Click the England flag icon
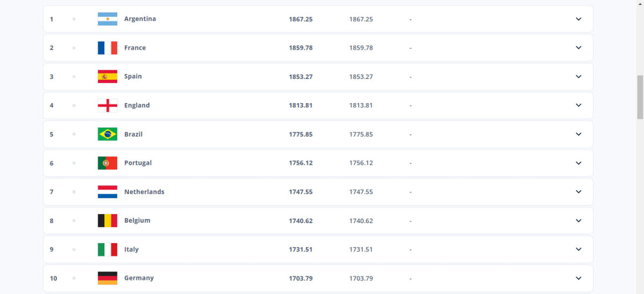 click(107, 105)
